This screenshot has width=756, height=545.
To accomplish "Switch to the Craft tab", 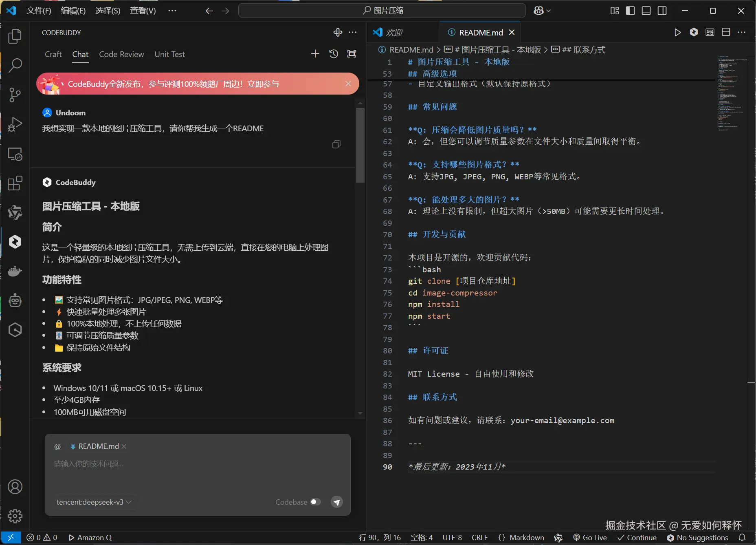I will tap(53, 54).
